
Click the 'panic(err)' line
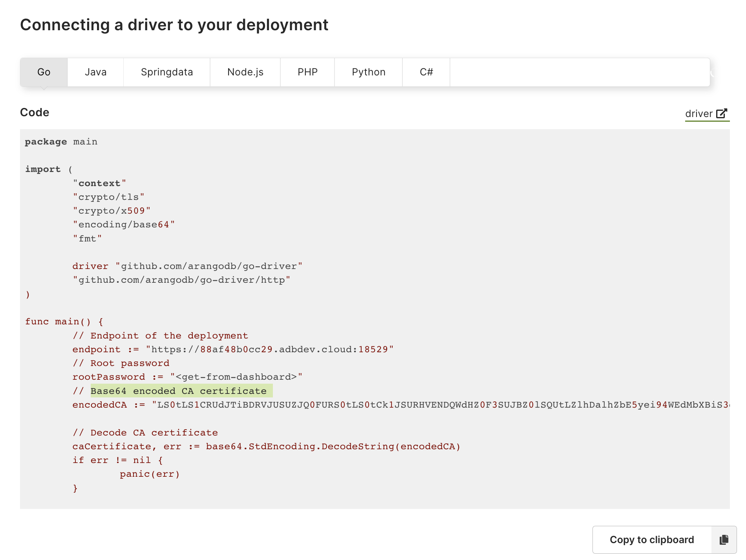click(150, 474)
